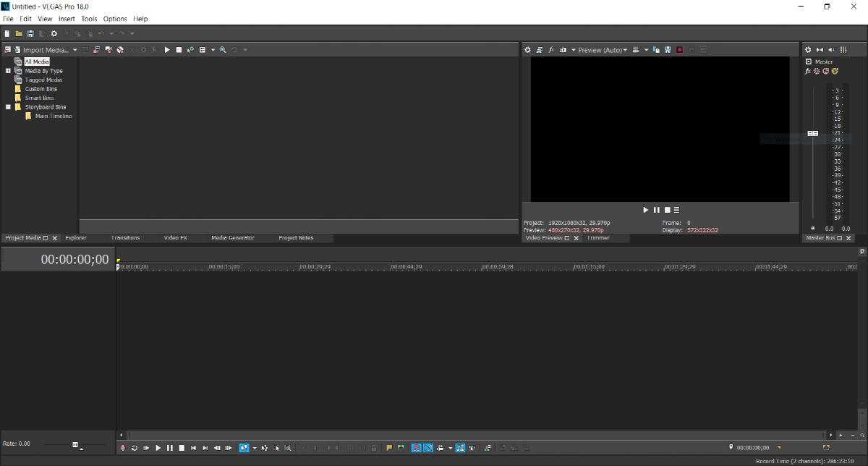
Task: Save preview snapshot to file
Action: 667,49
